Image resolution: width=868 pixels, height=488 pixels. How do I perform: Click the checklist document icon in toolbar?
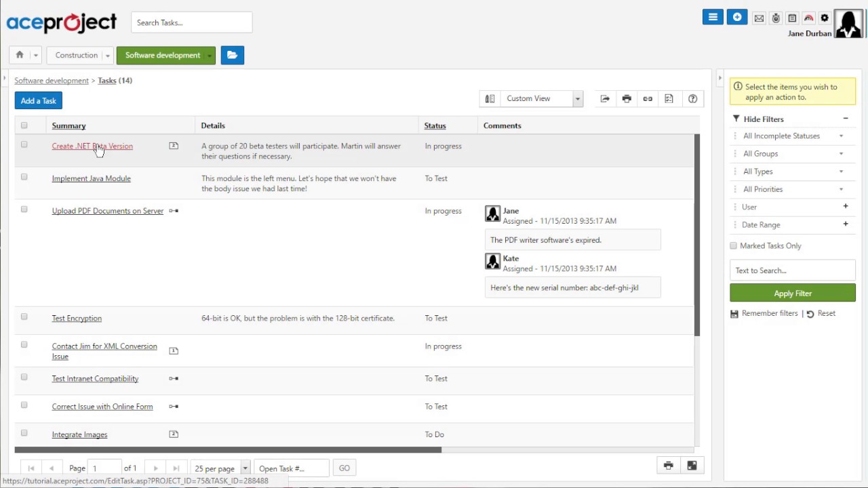point(669,99)
